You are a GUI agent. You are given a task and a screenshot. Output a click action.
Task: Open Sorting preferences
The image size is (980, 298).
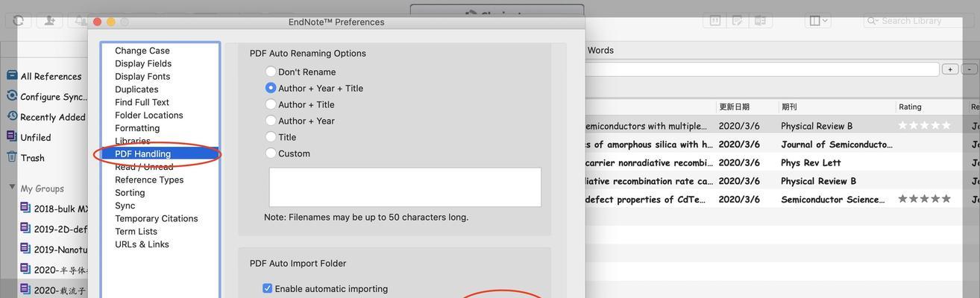click(x=131, y=192)
